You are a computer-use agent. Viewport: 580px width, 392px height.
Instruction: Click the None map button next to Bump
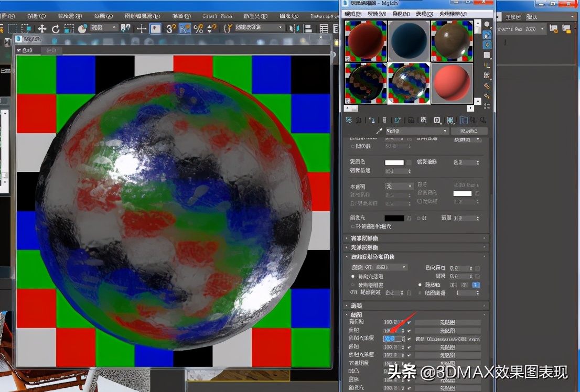pos(448,371)
